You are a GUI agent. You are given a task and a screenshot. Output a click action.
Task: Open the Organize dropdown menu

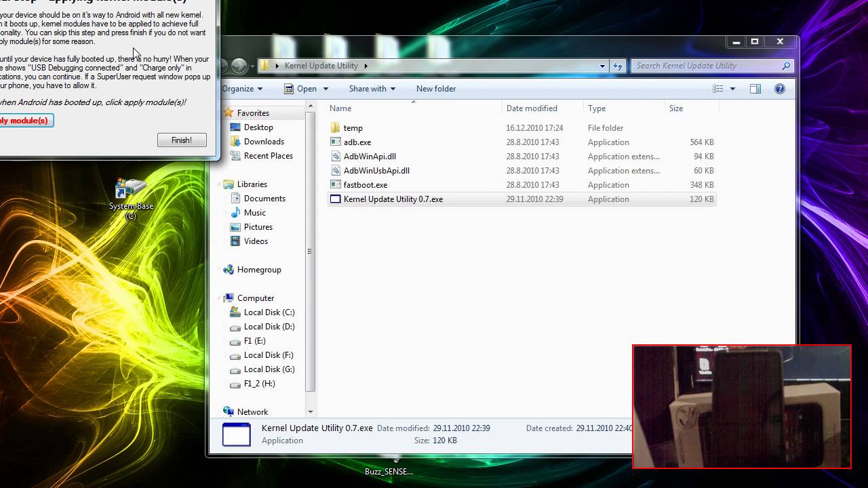coord(242,89)
